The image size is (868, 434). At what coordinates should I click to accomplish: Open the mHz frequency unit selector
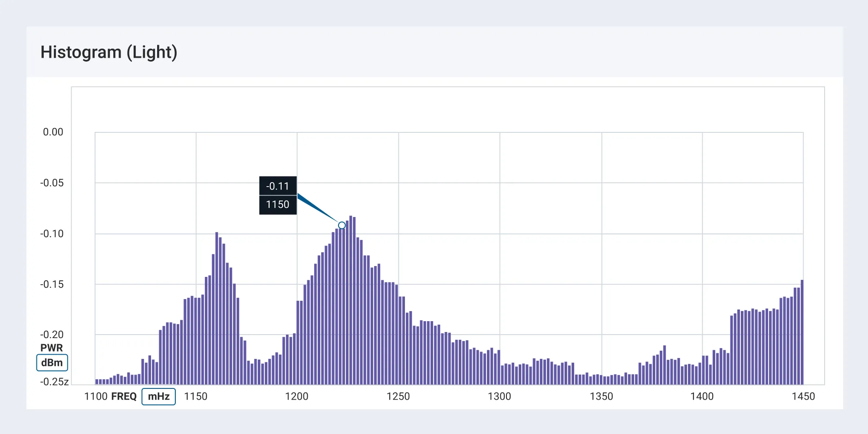coord(158,396)
